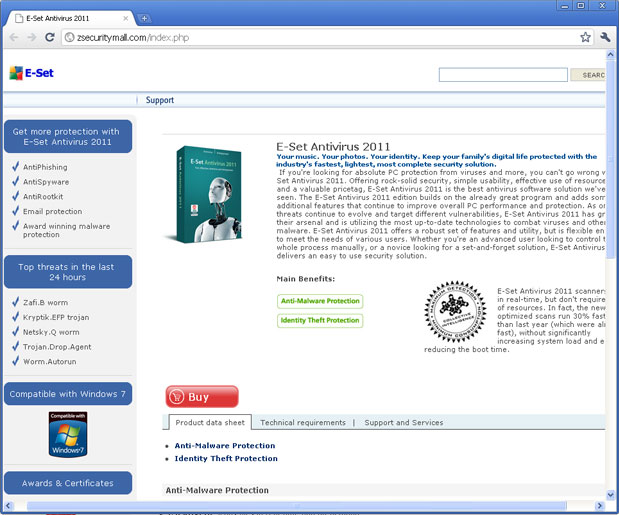
Task: Click the E-Set Antivirus 2011 page heading
Action: tap(333, 147)
